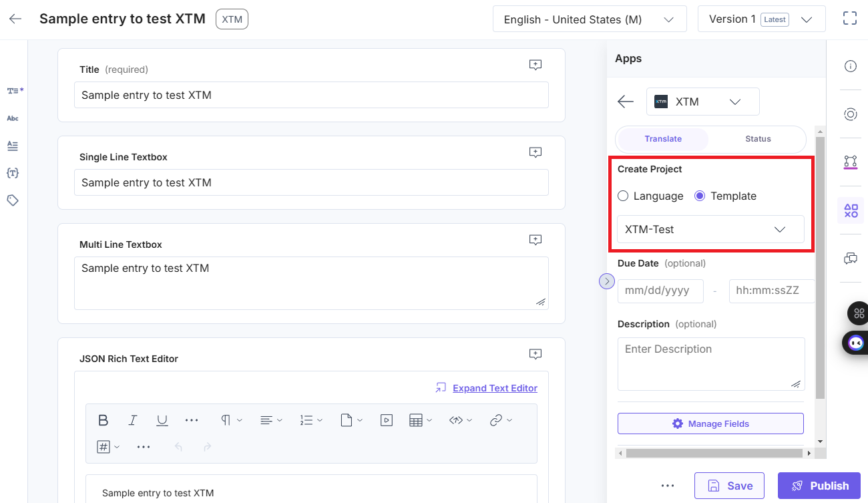
Task: Show more options in second toolbar row
Action: point(144,447)
